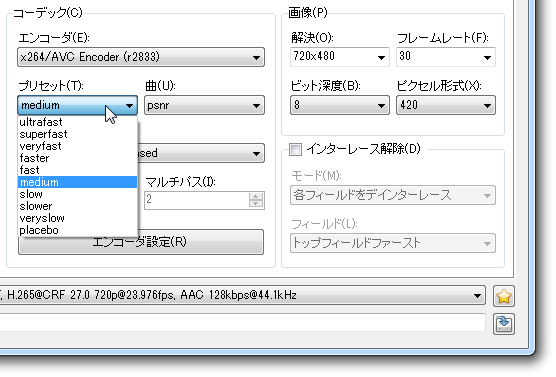The width and height of the screenshot is (556, 377).
Task: Choose superfast preset option
Action: (77, 134)
